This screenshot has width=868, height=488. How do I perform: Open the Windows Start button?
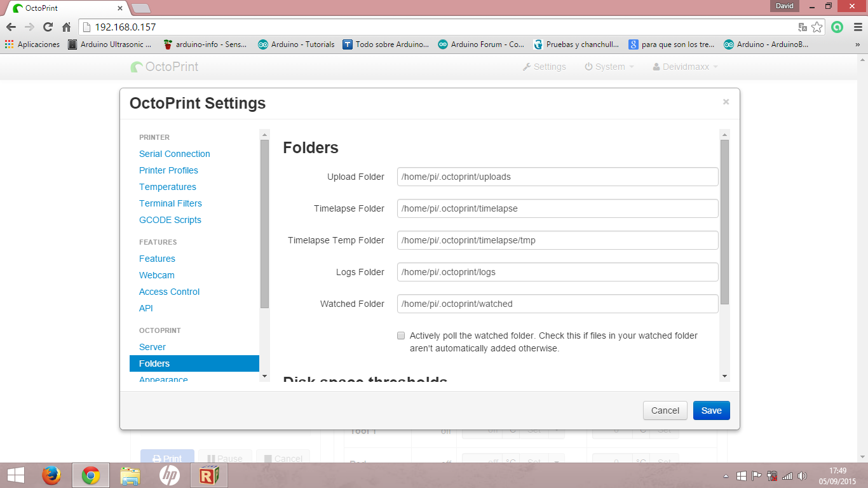coord(16,475)
